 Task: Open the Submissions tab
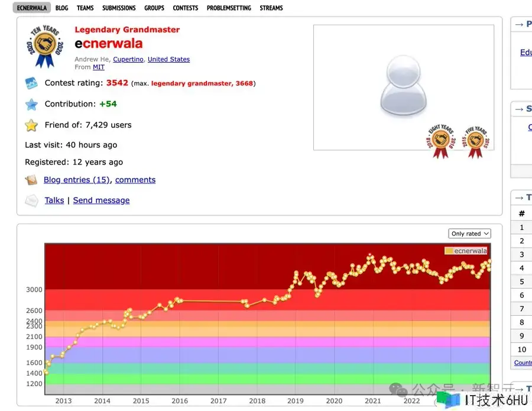[x=119, y=8]
